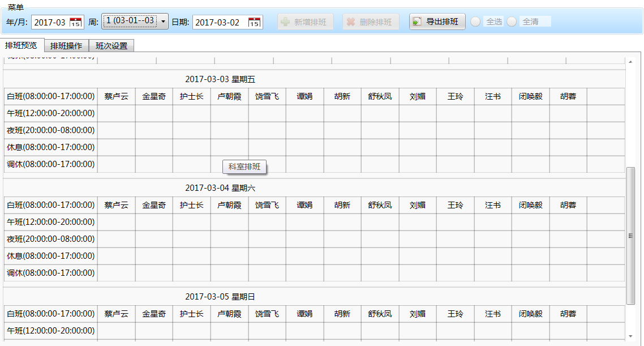This screenshot has height=346, width=644.
Task: Select the 全清 radio button
Action: pyautogui.click(x=512, y=22)
